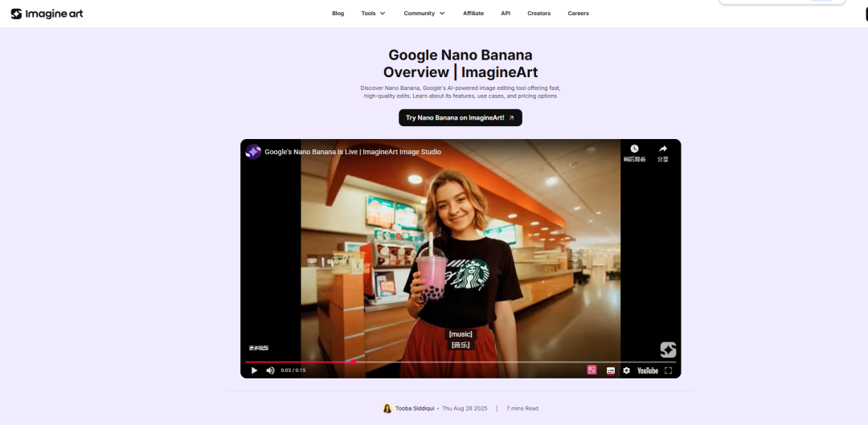Share the video

click(x=662, y=153)
